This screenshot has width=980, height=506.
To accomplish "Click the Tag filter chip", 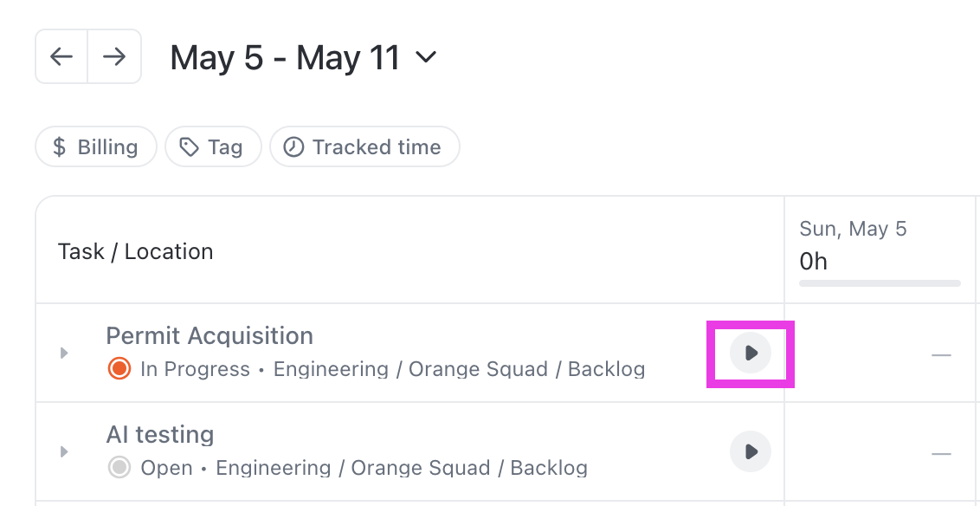I will click(x=211, y=147).
